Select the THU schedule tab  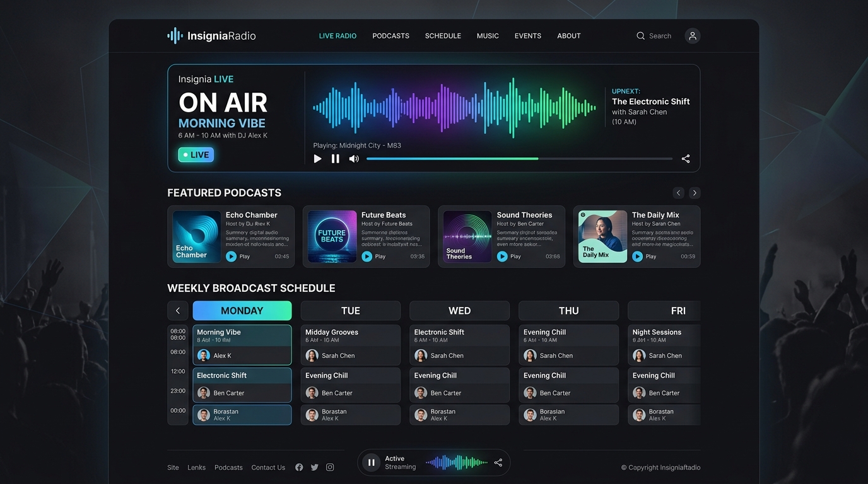click(568, 311)
